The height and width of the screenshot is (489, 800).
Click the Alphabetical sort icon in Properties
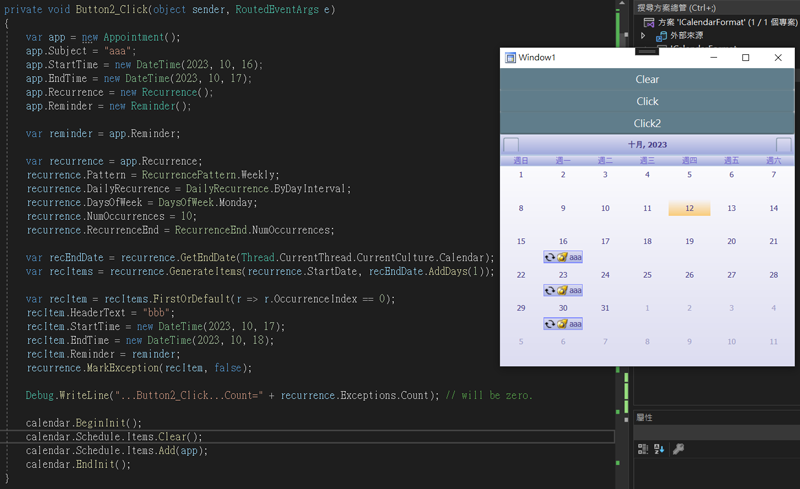pyautogui.click(x=659, y=449)
